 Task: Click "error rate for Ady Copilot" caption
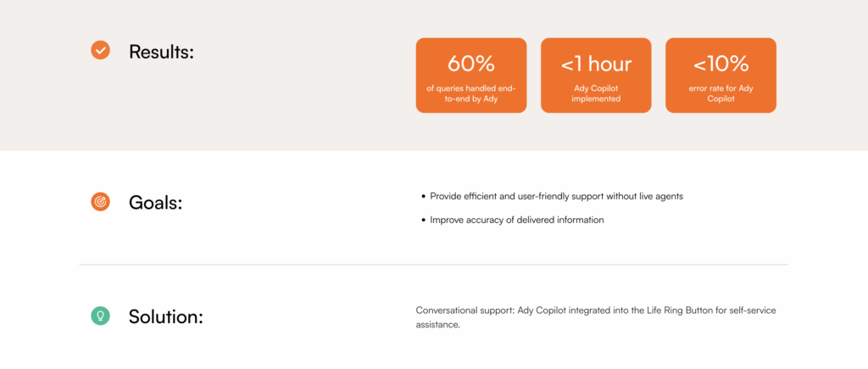click(x=721, y=92)
